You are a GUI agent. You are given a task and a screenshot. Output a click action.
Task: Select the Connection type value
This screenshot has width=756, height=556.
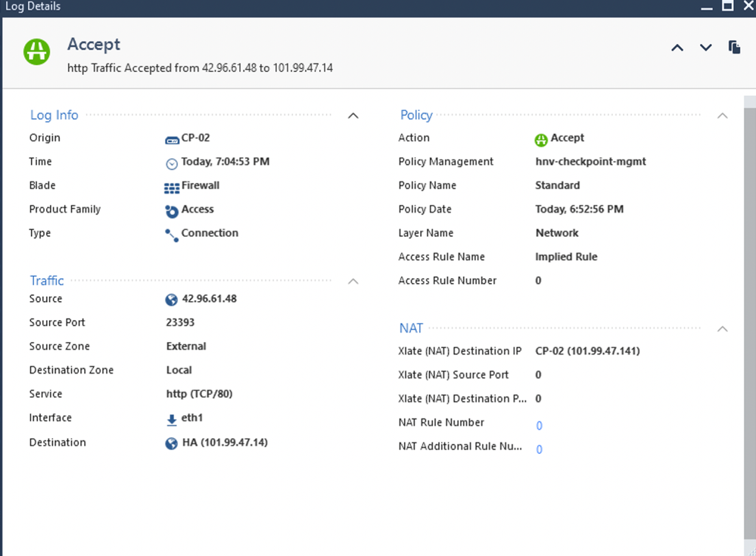tap(210, 233)
